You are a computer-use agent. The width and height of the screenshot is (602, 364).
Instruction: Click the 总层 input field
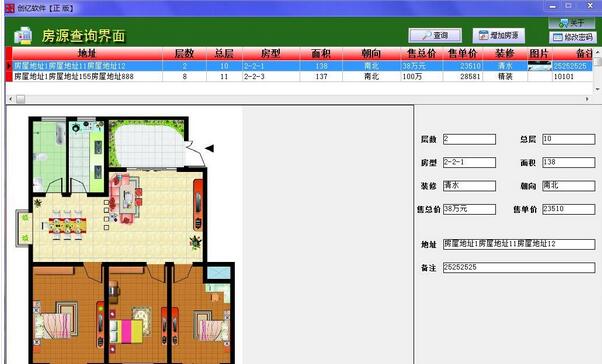point(569,139)
